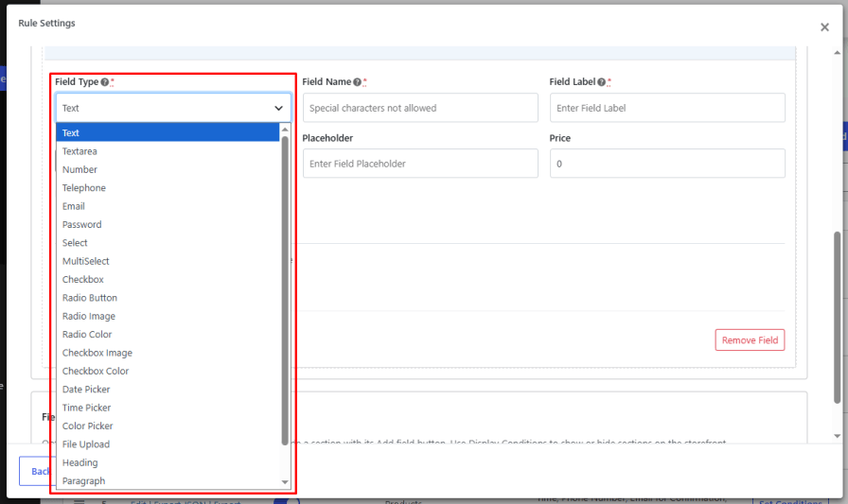Click the Field Label help icon
The height and width of the screenshot is (504, 848).
[601, 82]
